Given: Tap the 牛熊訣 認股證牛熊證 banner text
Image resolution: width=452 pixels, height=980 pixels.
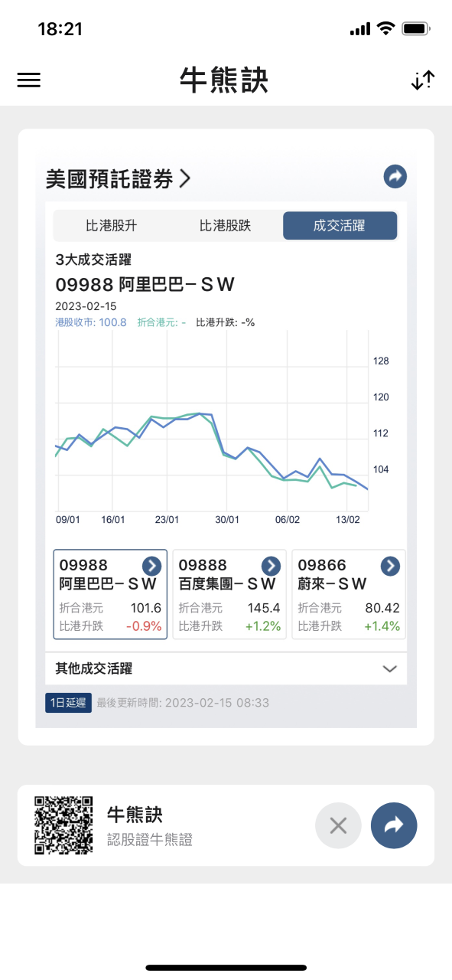Looking at the screenshot, I should [x=150, y=826].
